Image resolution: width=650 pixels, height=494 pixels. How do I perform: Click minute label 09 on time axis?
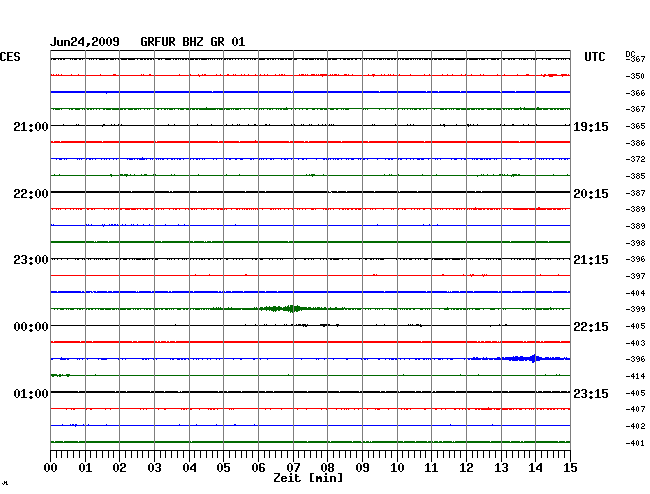[362, 468]
